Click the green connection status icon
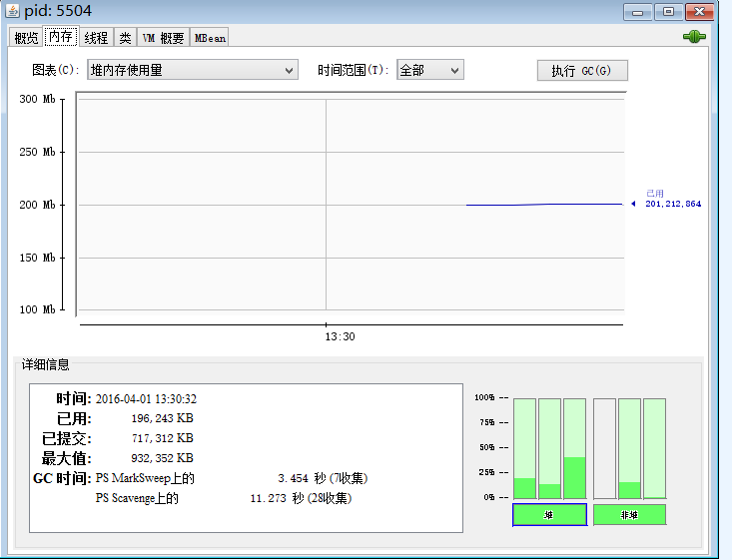Screen dimensions: 732x560 pyautogui.click(x=694, y=36)
